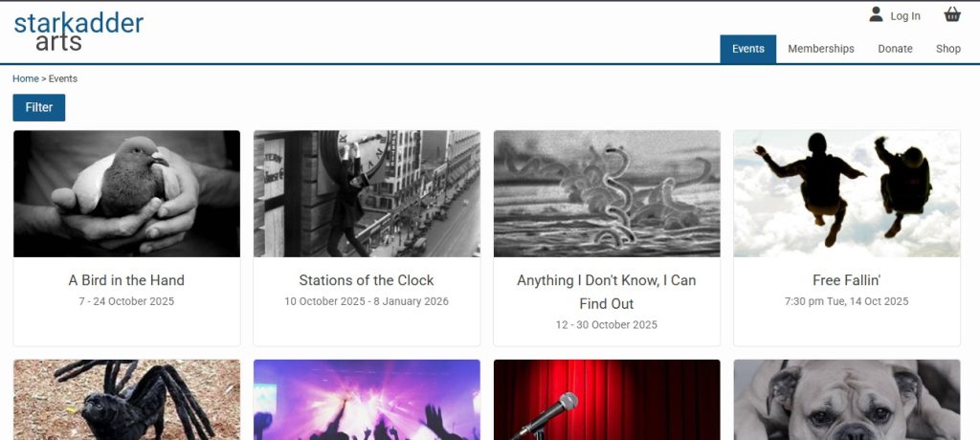Select the sea tentacles artwork thumbnail
The width and height of the screenshot is (980, 440).
(x=607, y=194)
